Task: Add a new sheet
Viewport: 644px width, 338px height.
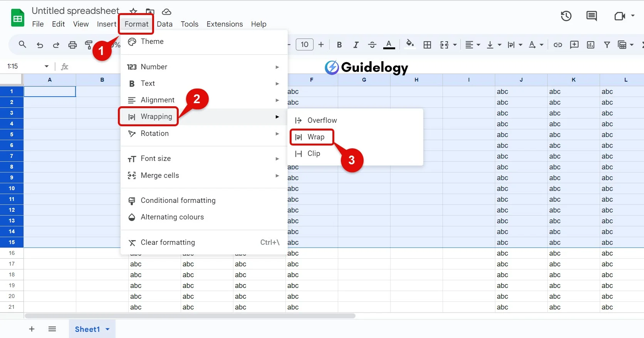Action: tap(32, 329)
